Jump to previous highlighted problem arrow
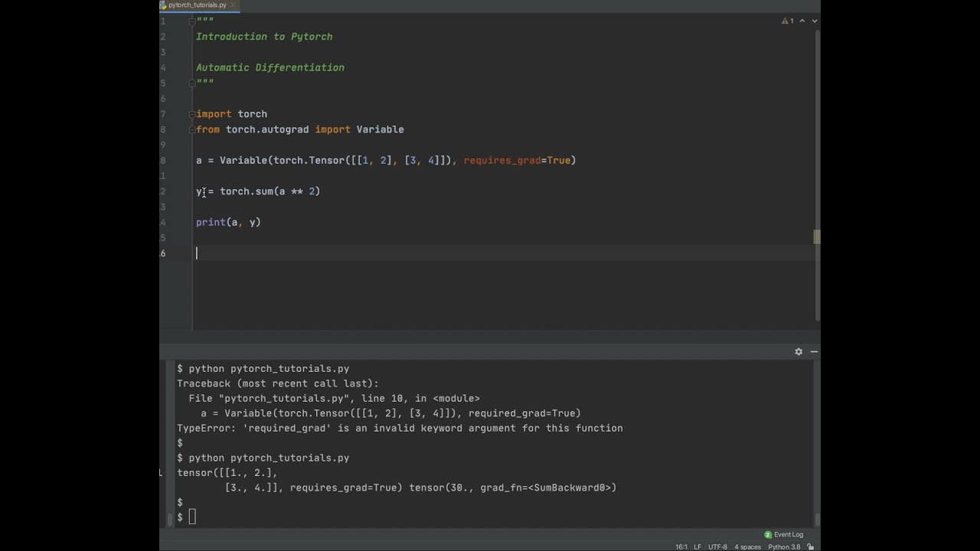The image size is (980, 551). coord(802,21)
